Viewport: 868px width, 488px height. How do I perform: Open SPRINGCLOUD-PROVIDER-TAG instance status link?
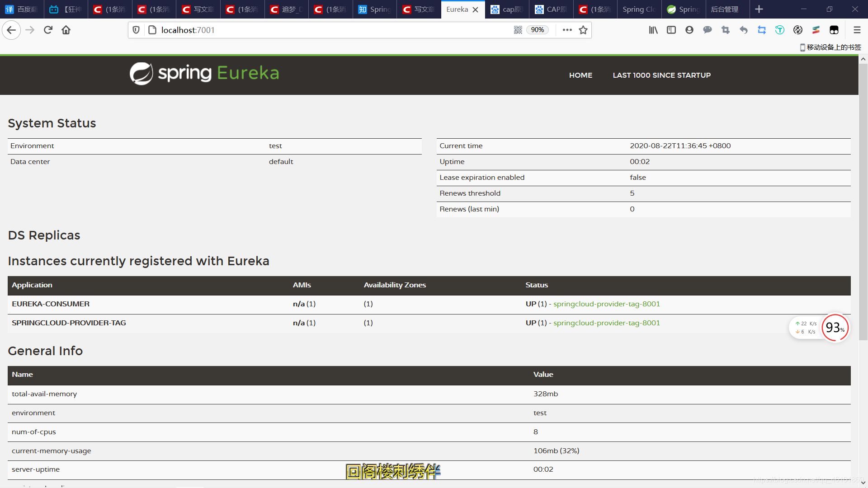[x=606, y=323]
